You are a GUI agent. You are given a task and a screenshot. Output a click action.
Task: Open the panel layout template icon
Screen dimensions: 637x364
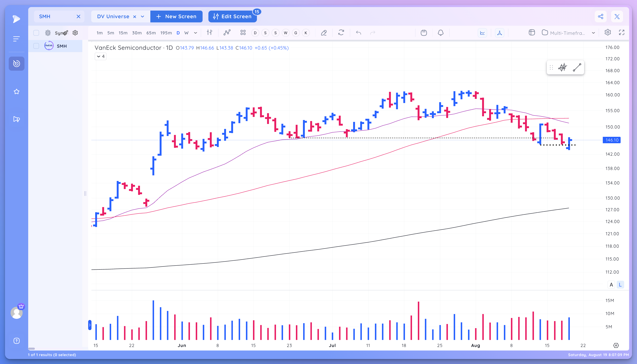click(x=532, y=33)
